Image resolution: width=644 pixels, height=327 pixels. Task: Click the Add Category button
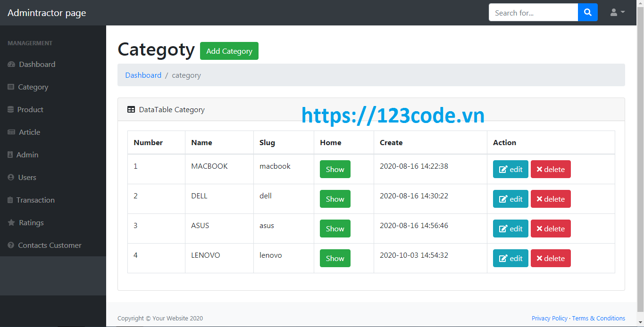pos(229,50)
